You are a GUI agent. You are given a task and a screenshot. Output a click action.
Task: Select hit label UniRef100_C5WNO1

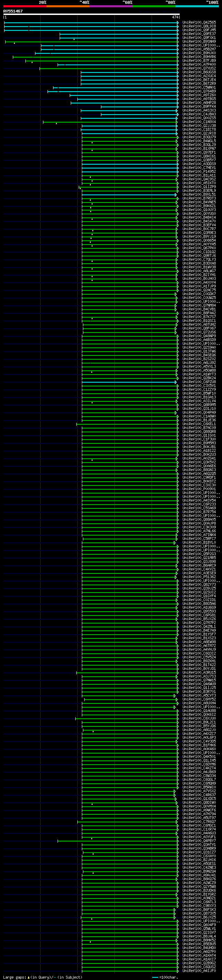pos(199,88)
